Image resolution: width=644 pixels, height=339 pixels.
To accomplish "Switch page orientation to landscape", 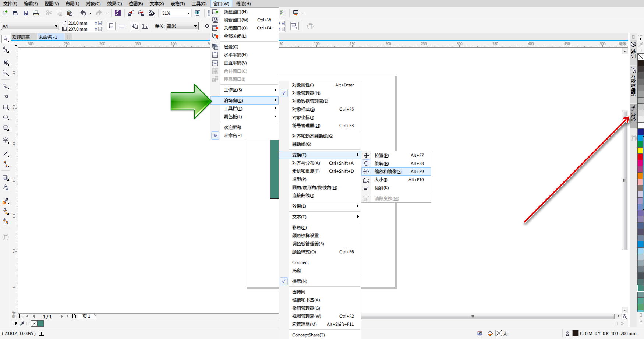I will (121, 26).
